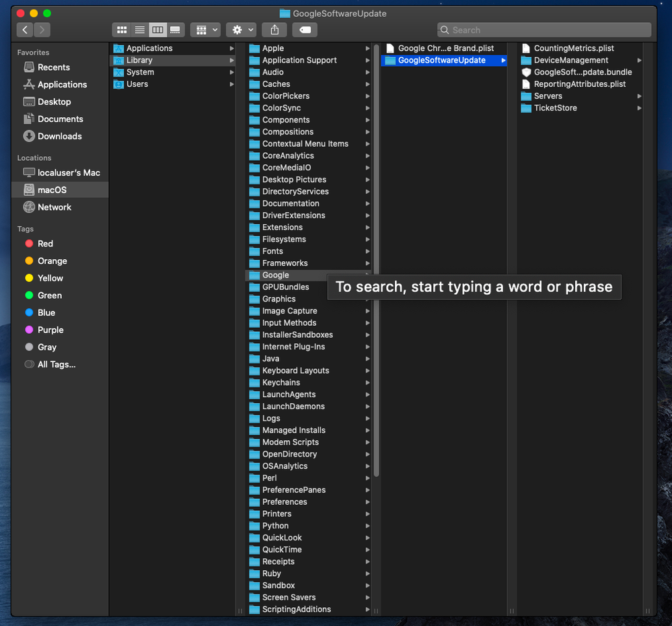The width and height of the screenshot is (672, 626).
Task: Expand the Servers folder arrow
Action: pos(639,96)
